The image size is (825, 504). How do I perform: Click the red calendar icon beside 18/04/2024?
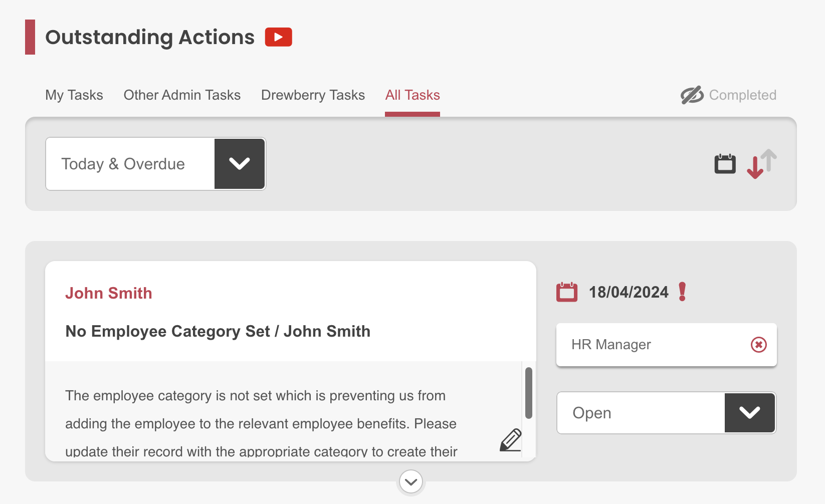point(567,292)
